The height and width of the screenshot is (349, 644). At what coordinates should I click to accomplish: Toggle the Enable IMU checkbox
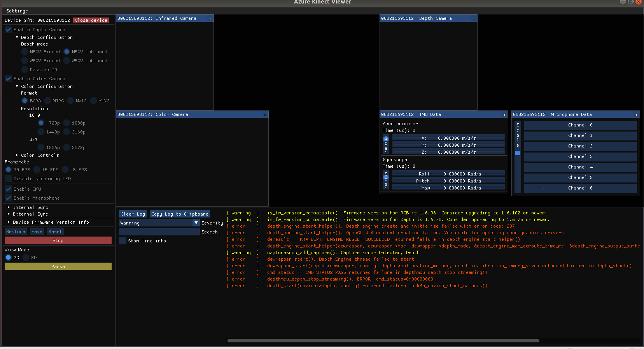[x=8, y=189]
